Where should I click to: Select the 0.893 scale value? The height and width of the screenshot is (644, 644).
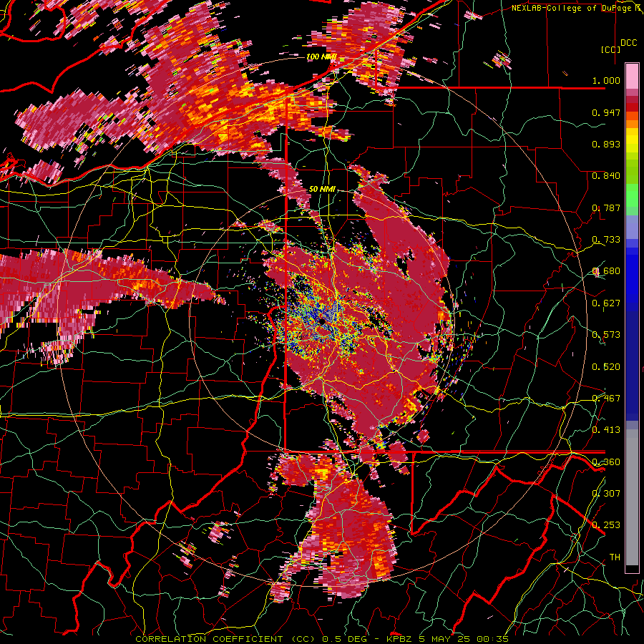(606, 144)
